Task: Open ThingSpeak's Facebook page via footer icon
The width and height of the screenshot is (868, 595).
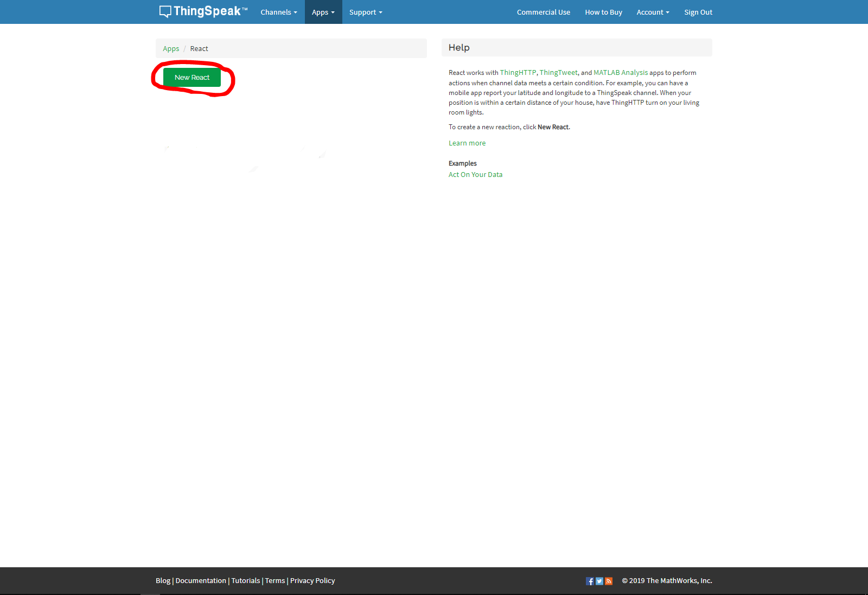Action: coord(590,581)
